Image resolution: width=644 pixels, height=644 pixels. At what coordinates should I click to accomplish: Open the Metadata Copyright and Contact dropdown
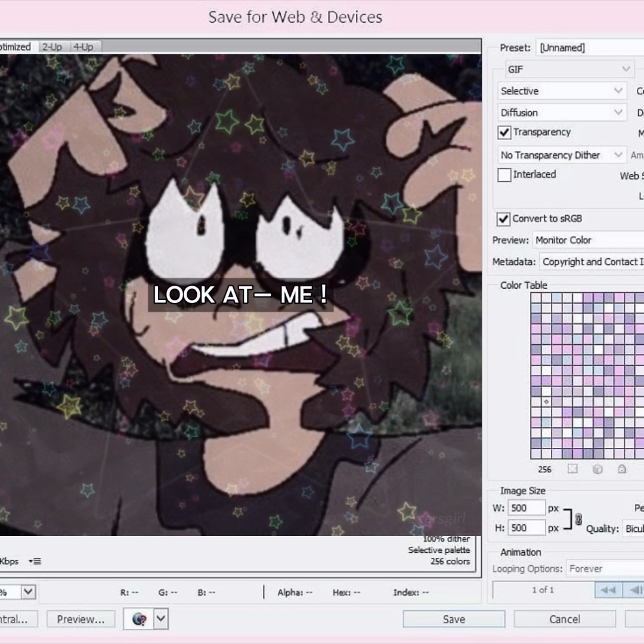click(x=592, y=262)
